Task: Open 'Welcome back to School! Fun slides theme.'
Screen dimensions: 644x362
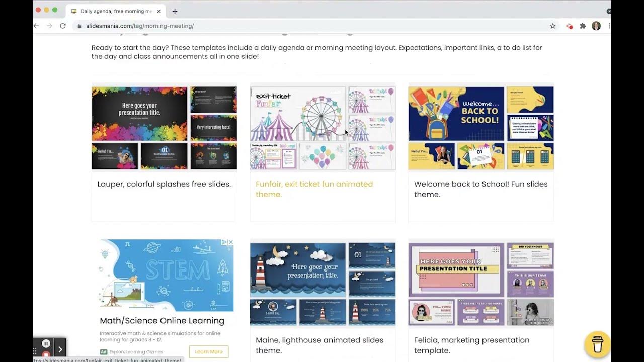Action: 480,189
